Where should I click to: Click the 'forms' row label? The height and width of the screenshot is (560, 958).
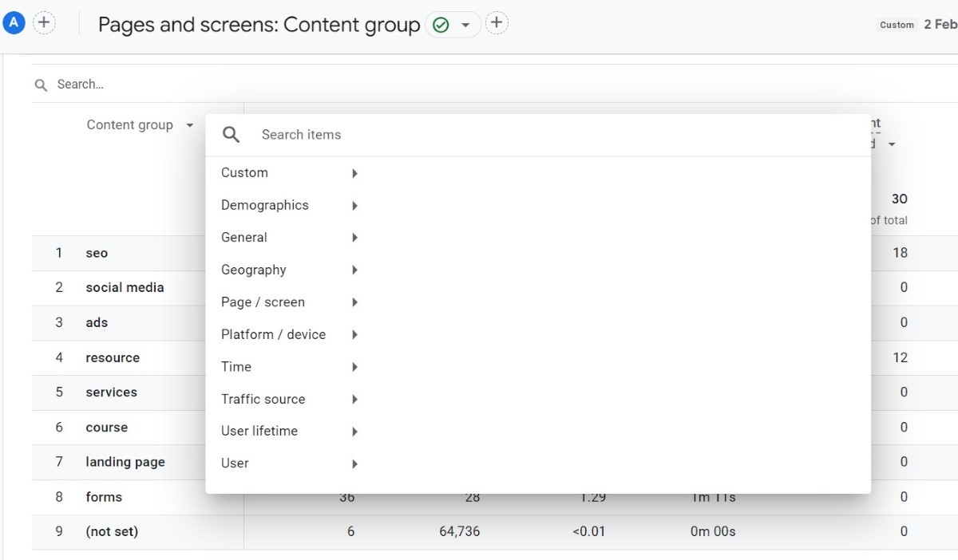(104, 496)
